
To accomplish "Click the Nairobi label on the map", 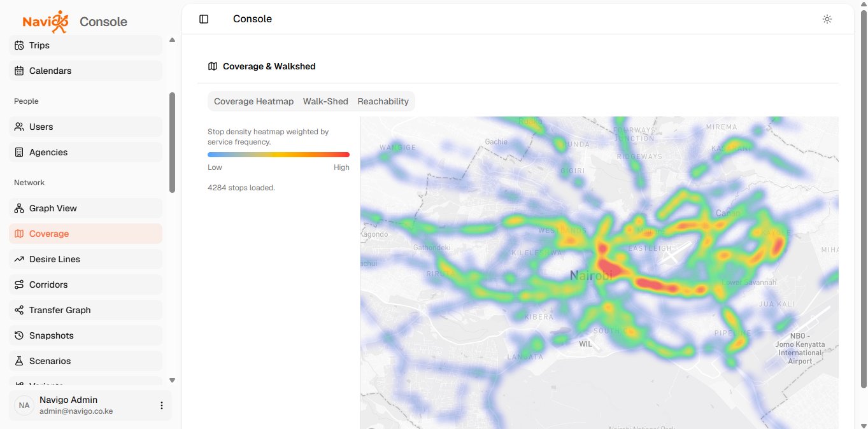I will coord(591,276).
